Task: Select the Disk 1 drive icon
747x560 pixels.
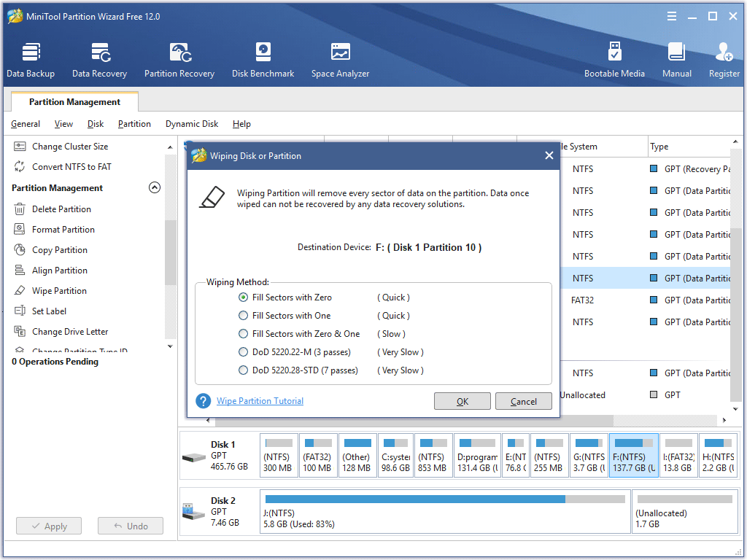Action: tap(193, 457)
